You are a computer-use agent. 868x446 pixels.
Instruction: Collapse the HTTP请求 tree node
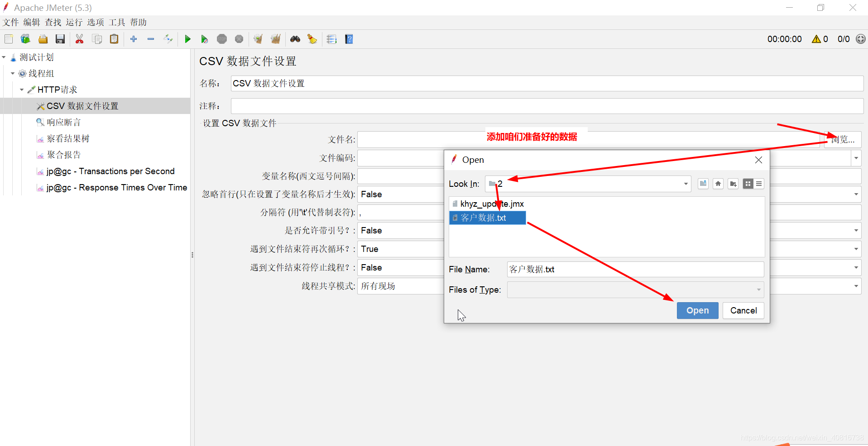(x=22, y=90)
